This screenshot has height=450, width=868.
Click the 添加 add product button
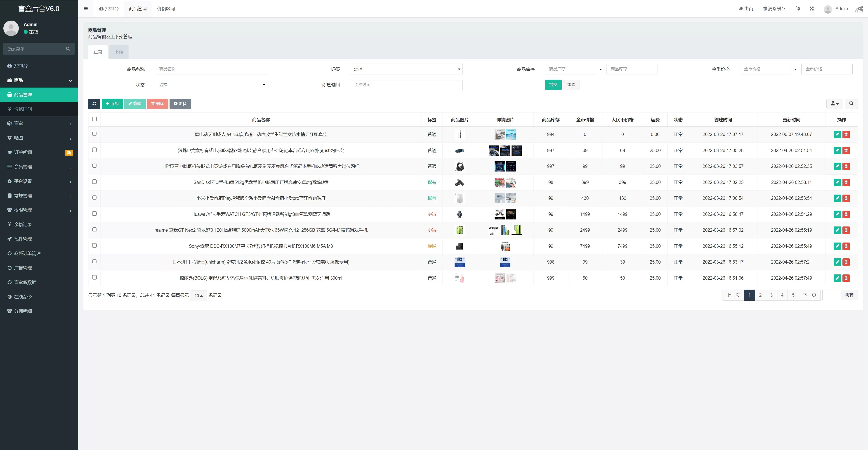pos(112,104)
